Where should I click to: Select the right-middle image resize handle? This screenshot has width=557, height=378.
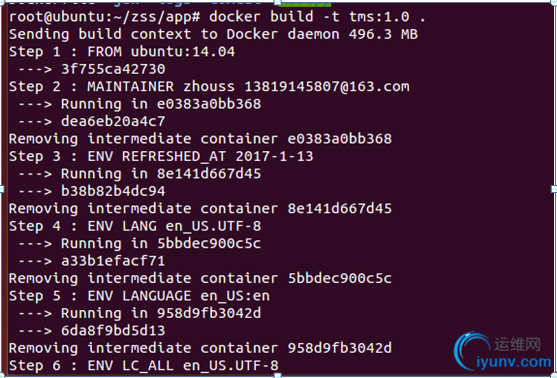(x=554, y=189)
